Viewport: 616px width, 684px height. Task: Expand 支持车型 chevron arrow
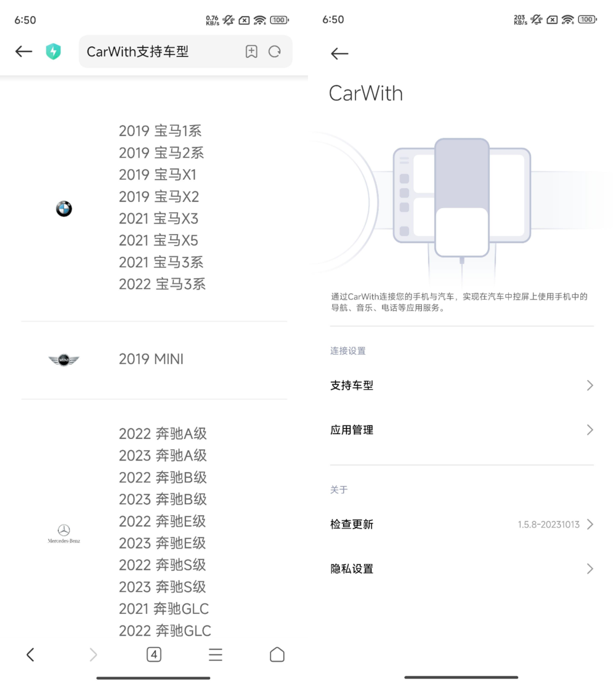tap(590, 385)
